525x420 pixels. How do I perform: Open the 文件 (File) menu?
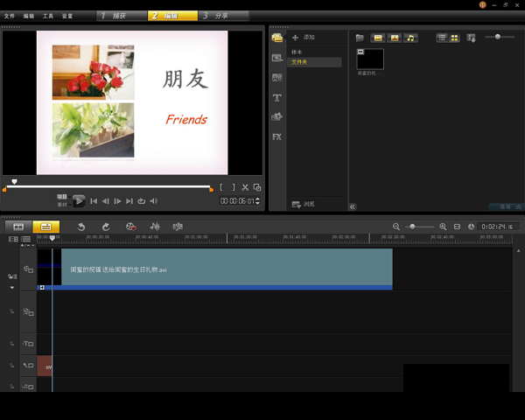(x=10, y=16)
